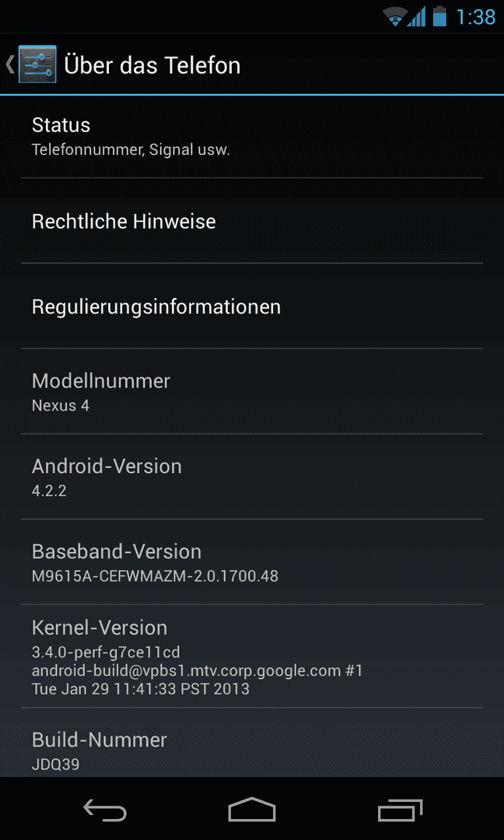504x840 pixels.
Task: Tap the mobile signal strength icon
Action: [x=416, y=16]
